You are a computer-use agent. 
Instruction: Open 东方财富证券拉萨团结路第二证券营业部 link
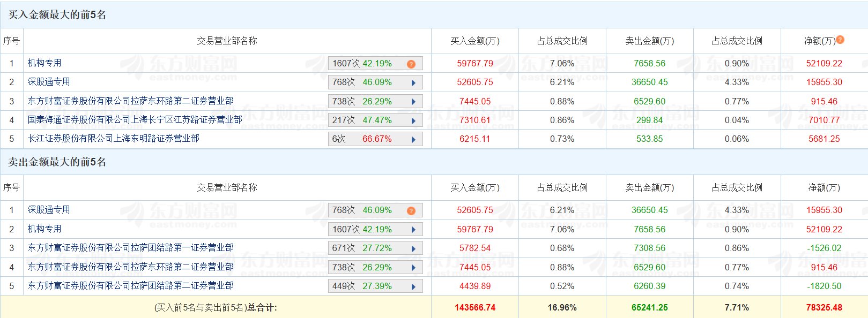(130, 285)
